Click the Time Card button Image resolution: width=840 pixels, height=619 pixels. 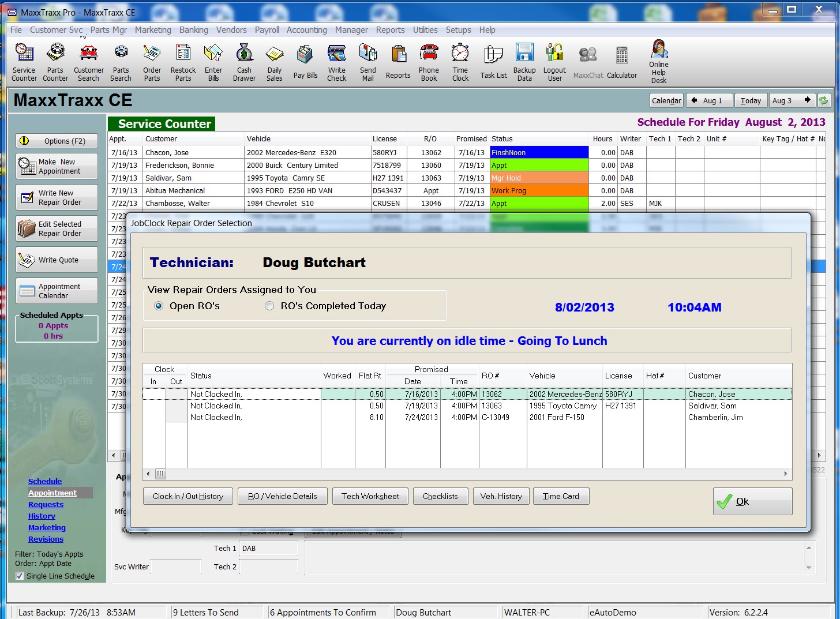pos(561,496)
